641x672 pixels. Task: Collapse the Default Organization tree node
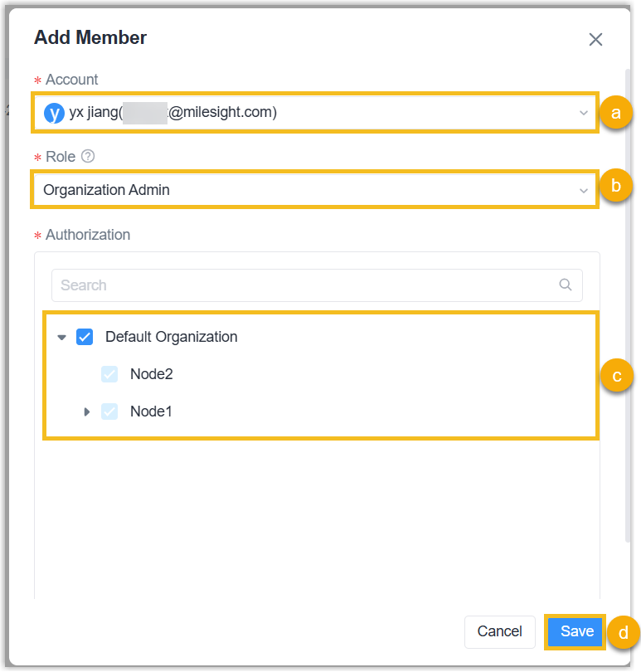(x=61, y=338)
